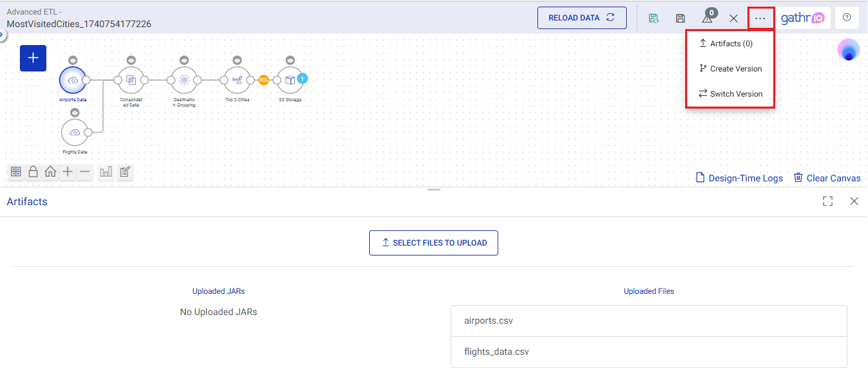The height and width of the screenshot is (368, 868).
Task: Click the blue plus add-component button
Action: [x=33, y=58]
